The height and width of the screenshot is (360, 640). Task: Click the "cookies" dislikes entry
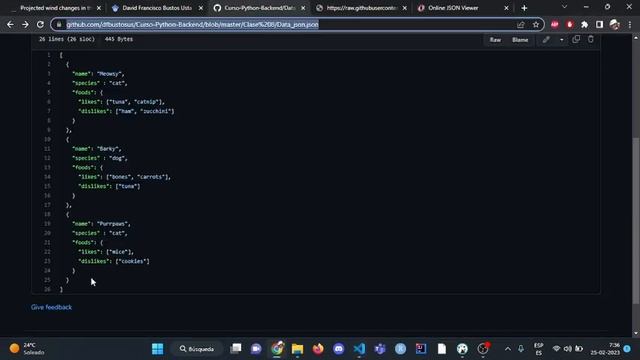point(132,261)
